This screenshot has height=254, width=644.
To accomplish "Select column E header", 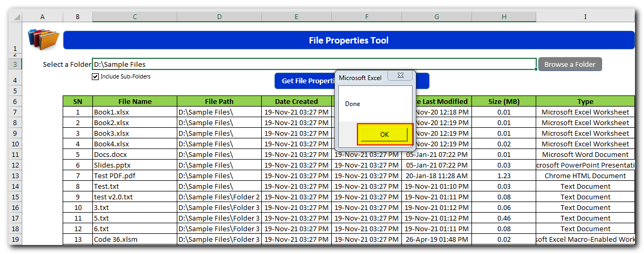I will coord(296,17).
